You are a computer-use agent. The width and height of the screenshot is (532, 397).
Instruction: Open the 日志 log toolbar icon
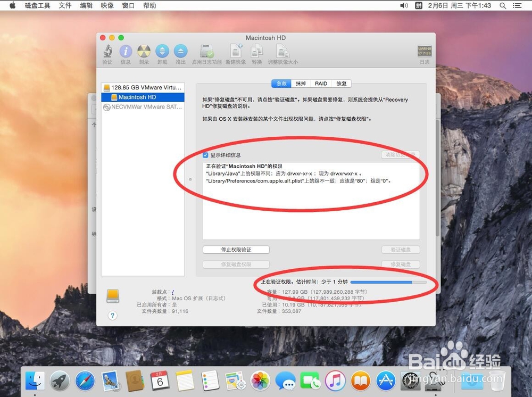(x=425, y=52)
